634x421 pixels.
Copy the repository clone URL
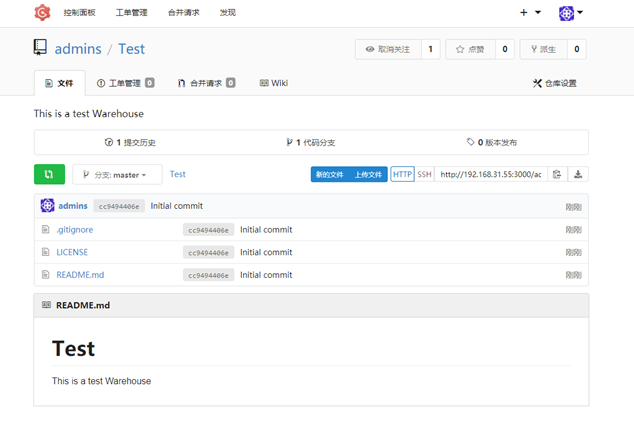point(557,174)
